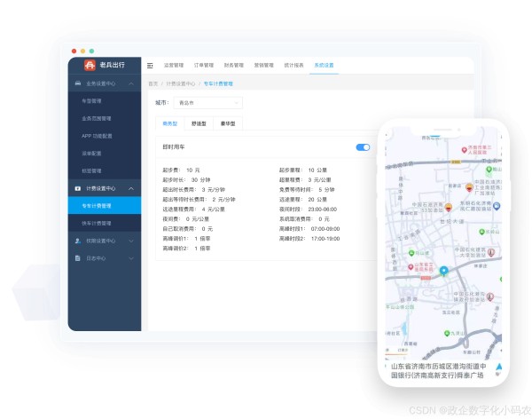The height and width of the screenshot is (419, 532).
Task: Expand the 权限设置中心 section chevron
Action: point(131,241)
